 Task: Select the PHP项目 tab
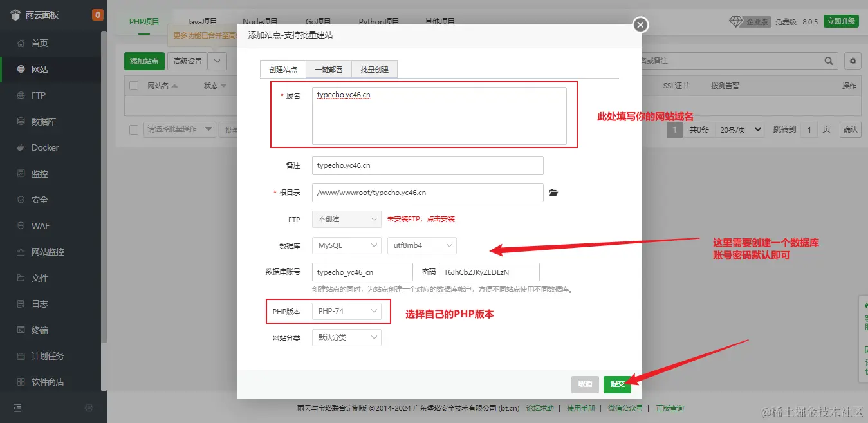144,21
